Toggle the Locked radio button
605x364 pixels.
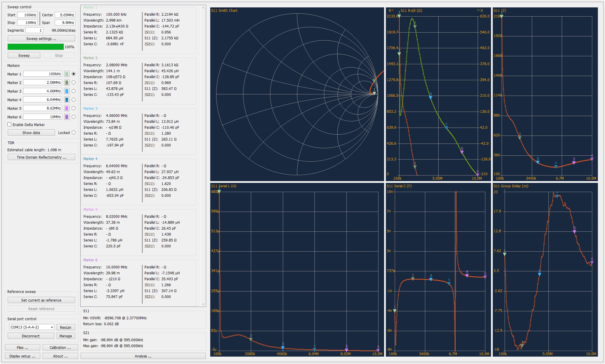pyautogui.click(x=73, y=133)
